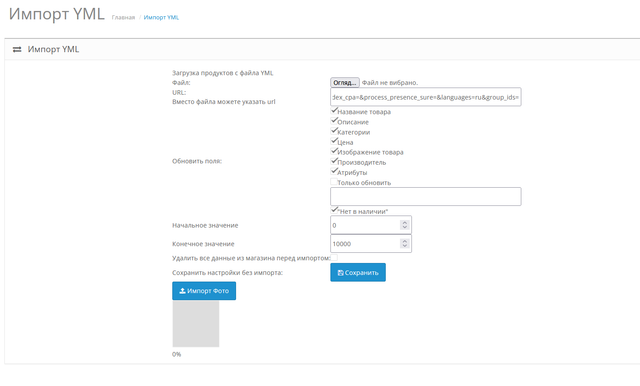Enable the Только обновить checkbox
640x386 pixels.
tap(334, 181)
